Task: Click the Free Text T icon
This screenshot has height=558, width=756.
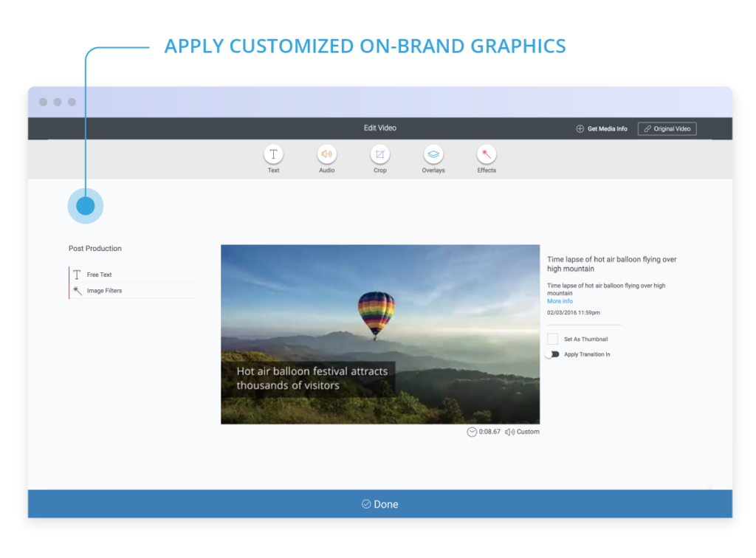Action: [x=77, y=275]
